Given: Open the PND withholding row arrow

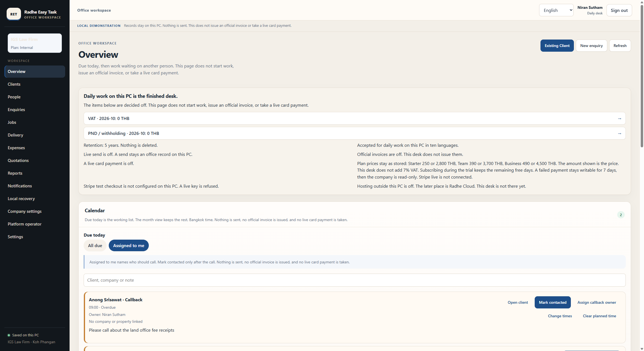Looking at the screenshot, I should tap(619, 133).
